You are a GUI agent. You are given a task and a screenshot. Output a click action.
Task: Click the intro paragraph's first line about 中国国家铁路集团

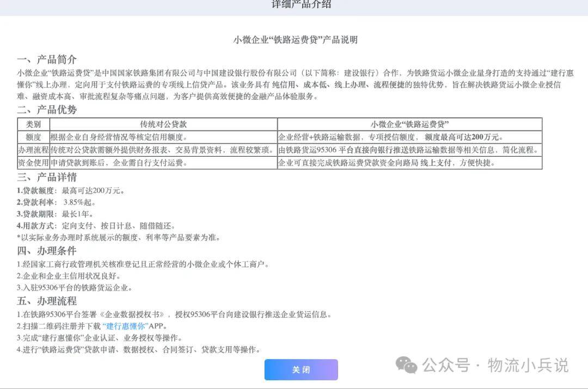tap(295, 73)
